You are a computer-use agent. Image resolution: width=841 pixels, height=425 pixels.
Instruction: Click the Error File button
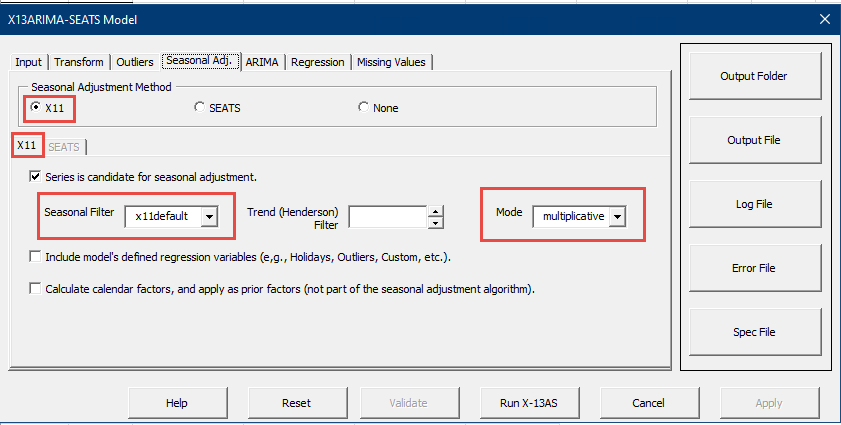754,268
